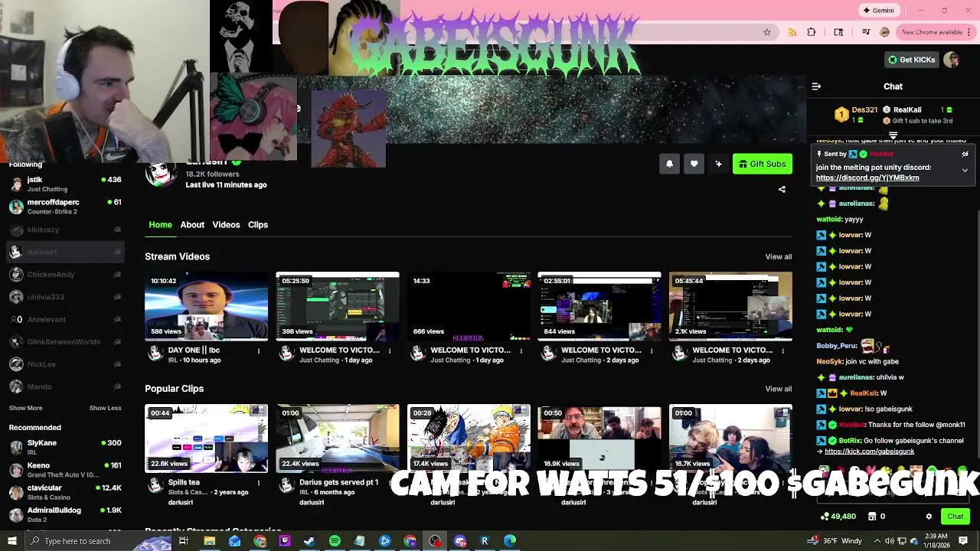Open the shop icon beside 0
The height and width of the screenshot is (551, 980).
[x=871, y=517]
